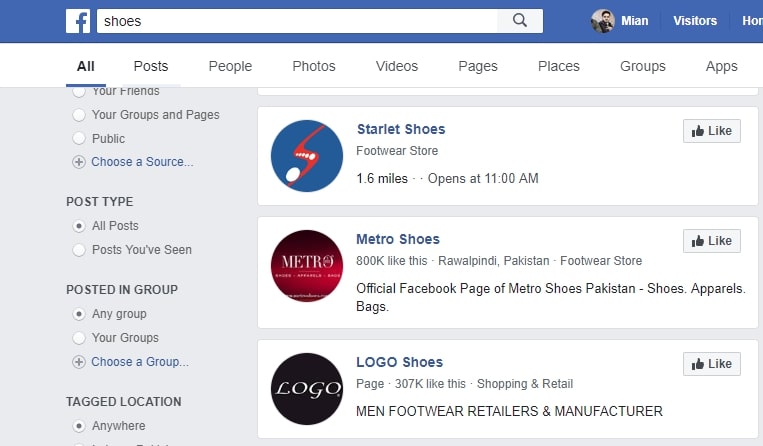
Task: Like the Starlet Shoes page
Action: (711, 131)
